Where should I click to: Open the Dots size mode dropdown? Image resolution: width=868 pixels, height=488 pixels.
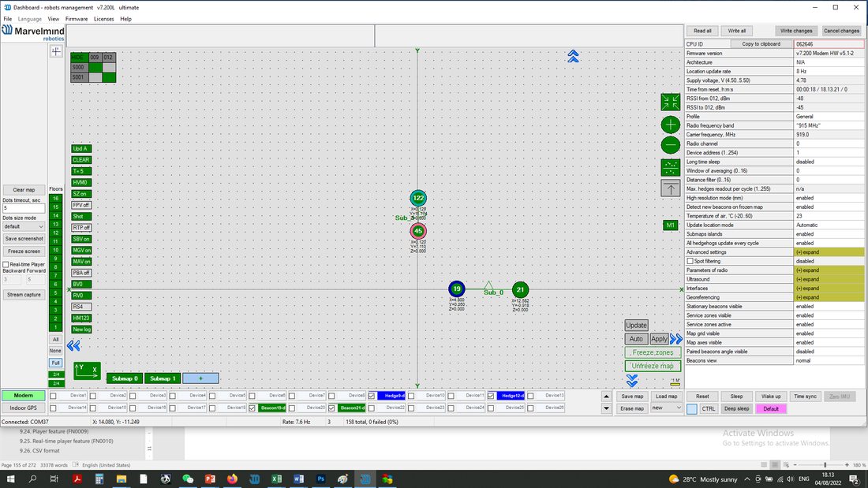pyautogui.click(x=24, y=227)
